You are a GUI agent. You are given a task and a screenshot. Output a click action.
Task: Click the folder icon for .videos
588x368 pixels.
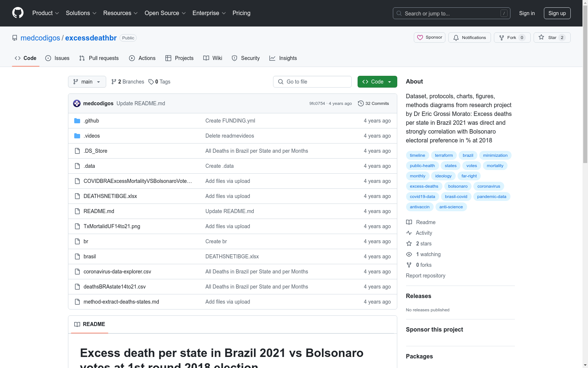pyautogui.click(x=77, y=136)
